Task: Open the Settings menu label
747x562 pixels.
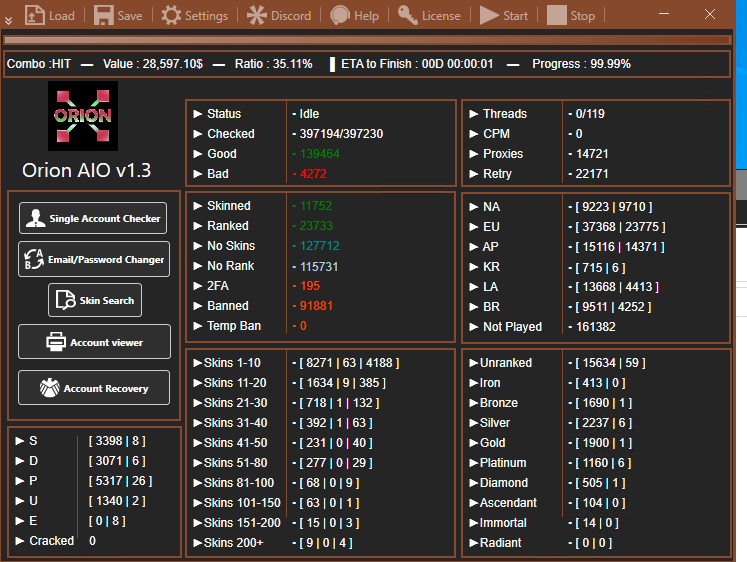Action: (x=206, y=16)
